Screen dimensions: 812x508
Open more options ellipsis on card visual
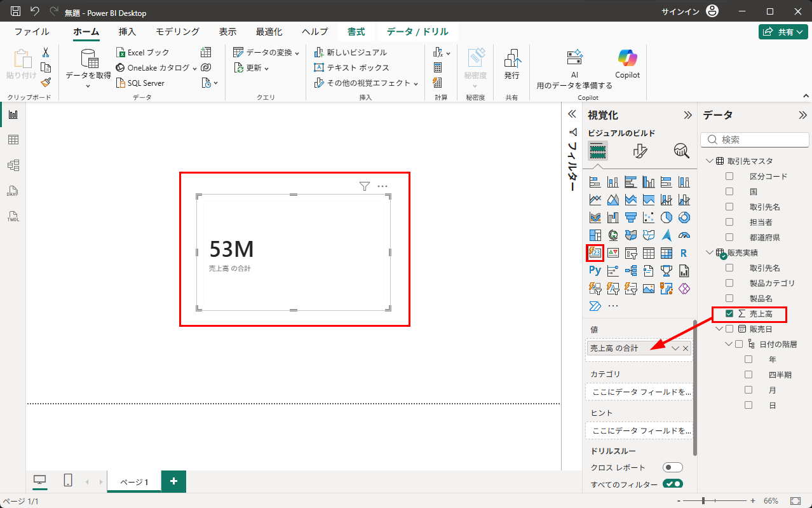point(382,186)
